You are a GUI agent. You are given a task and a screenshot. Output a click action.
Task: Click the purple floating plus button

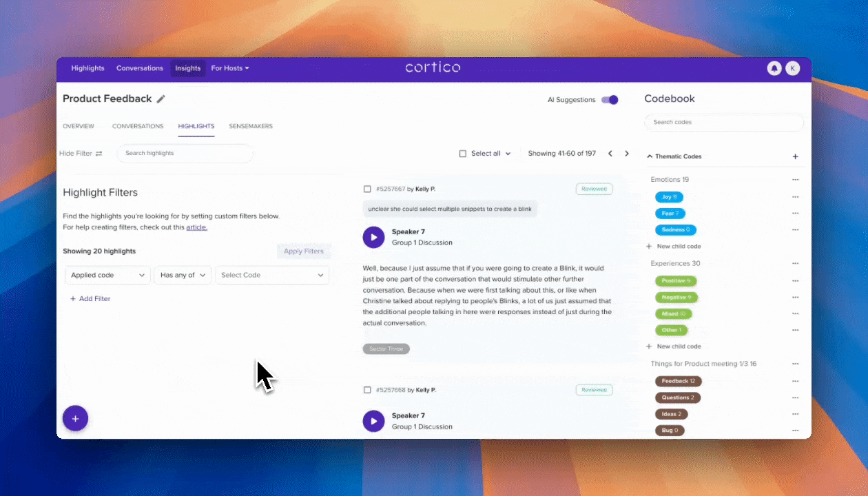75,418
